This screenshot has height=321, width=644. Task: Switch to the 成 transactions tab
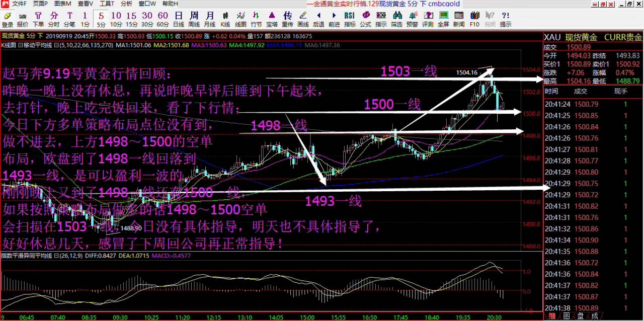(x=594, y=316)
